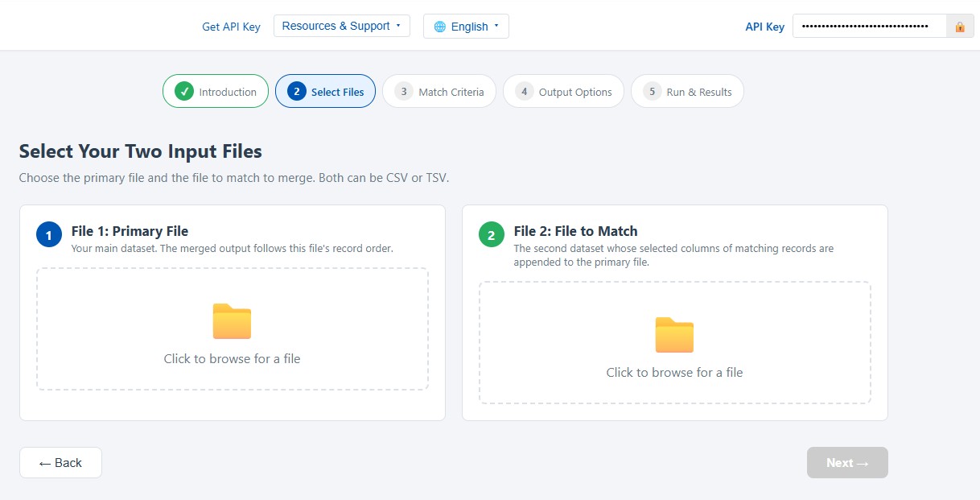Click text 'Your main dataset. The merged output...'
This screenshot has height=500, width=980.
click(233, 248)
